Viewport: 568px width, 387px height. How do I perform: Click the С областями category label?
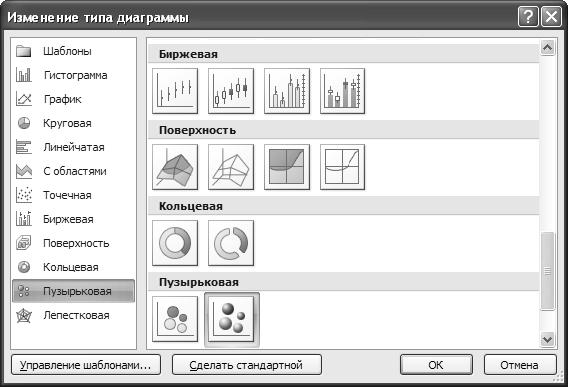75,171
